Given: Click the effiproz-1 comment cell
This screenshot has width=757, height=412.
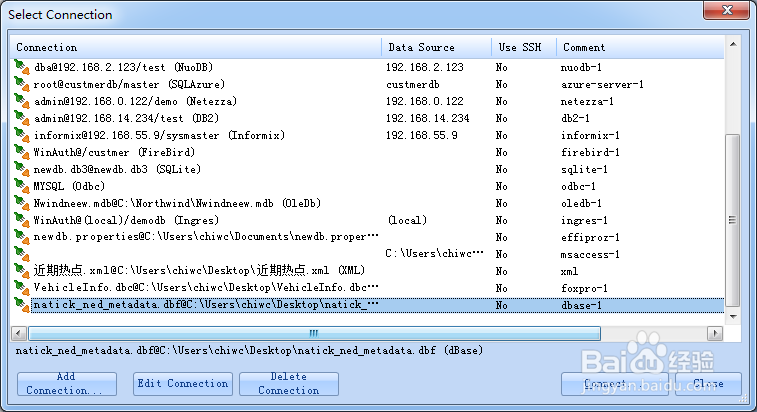Looking at the screenshot, I should (590, 237).
